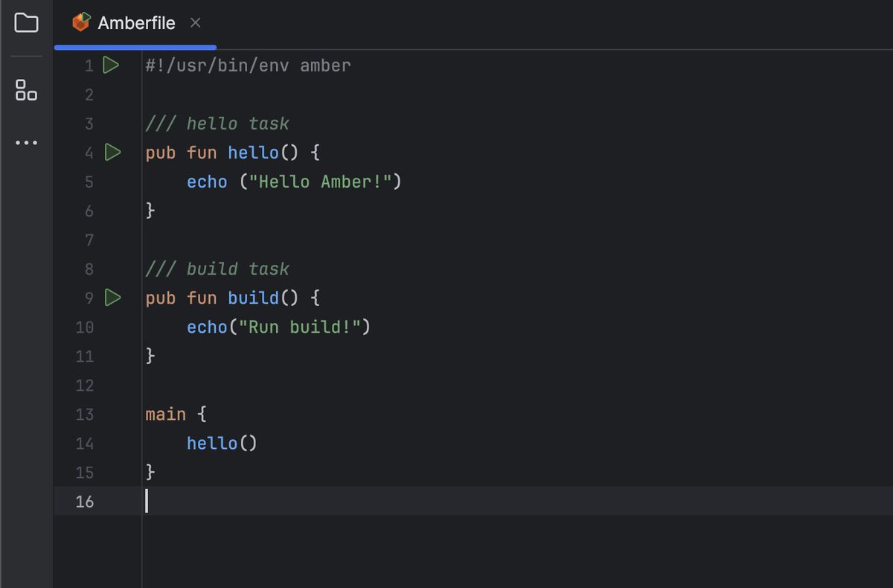This screenshot has height=588, width=893.
Task: Click the "Hello Amber!" string literal
Action: coord(320,182)
